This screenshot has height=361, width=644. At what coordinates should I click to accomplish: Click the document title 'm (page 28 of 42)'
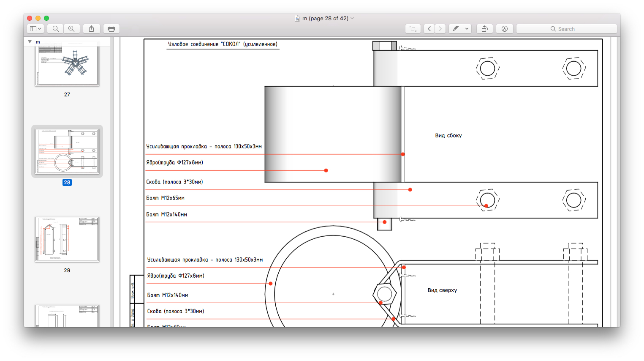tap(325, 18)
